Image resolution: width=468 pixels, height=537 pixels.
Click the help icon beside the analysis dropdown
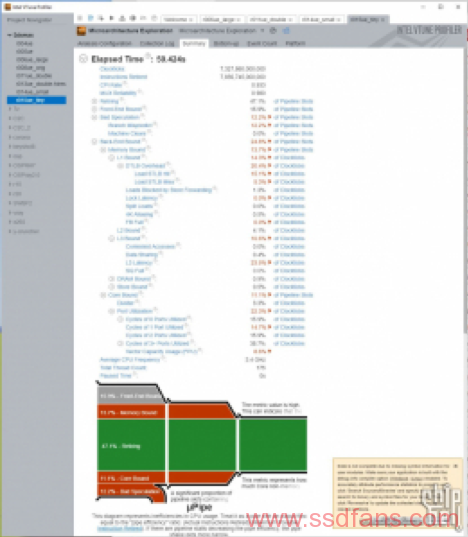[x=273, y=31]
